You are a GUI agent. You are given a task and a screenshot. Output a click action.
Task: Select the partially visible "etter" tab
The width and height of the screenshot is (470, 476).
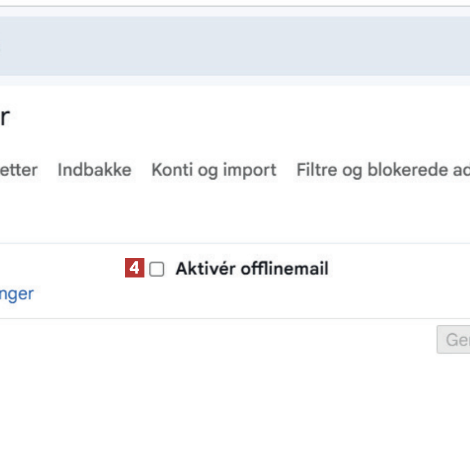[19, 170]
